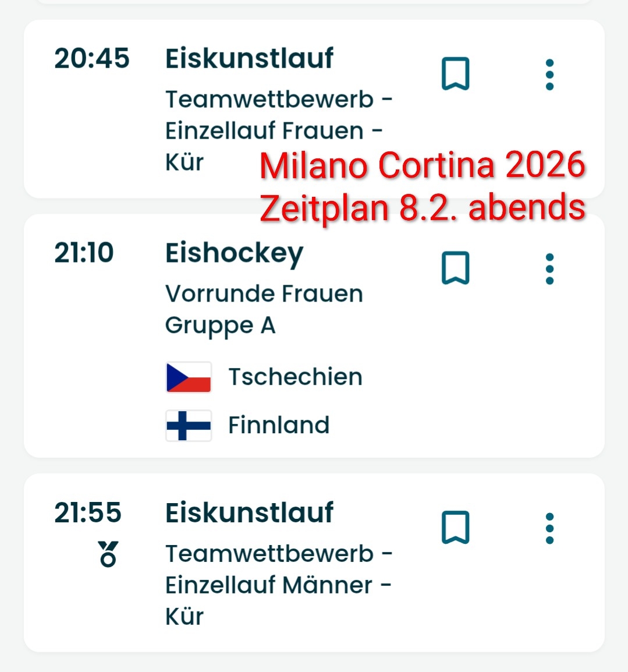Open the 20:45 Eiskunstlauf title

(x=249, y=59)
